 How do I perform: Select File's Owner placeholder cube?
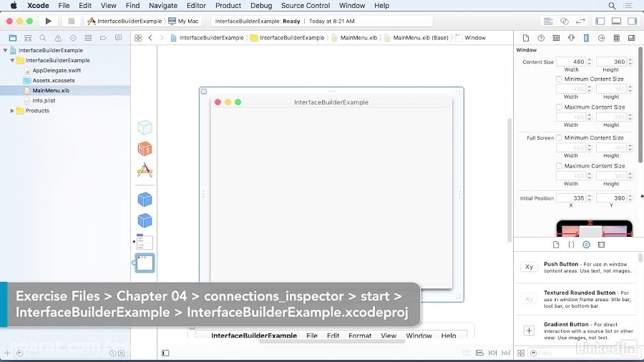(145, 127)
